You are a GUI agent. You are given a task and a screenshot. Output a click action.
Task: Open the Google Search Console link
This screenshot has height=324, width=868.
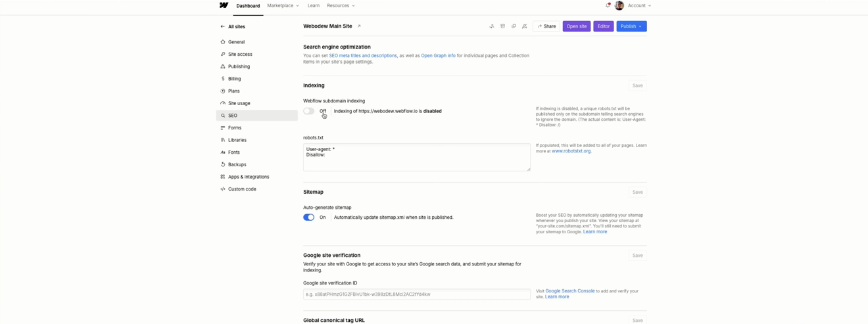(570, 291)
